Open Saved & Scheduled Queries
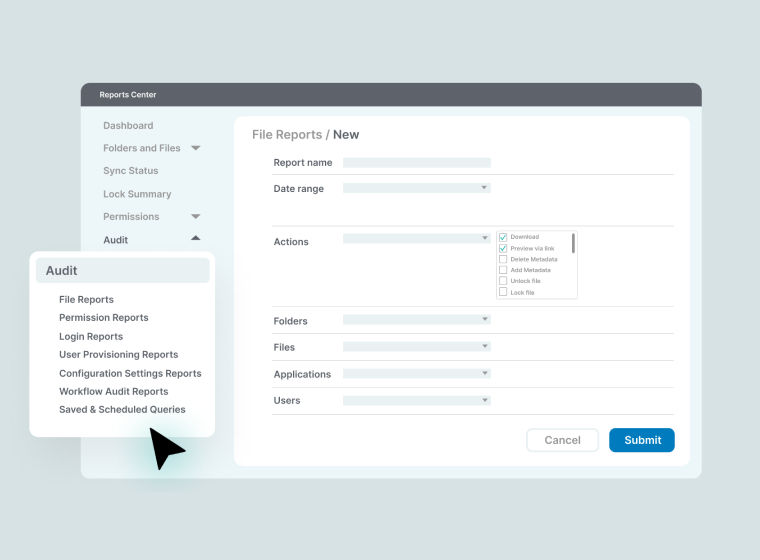Viewport: 760px width, 560px height. 122,409
